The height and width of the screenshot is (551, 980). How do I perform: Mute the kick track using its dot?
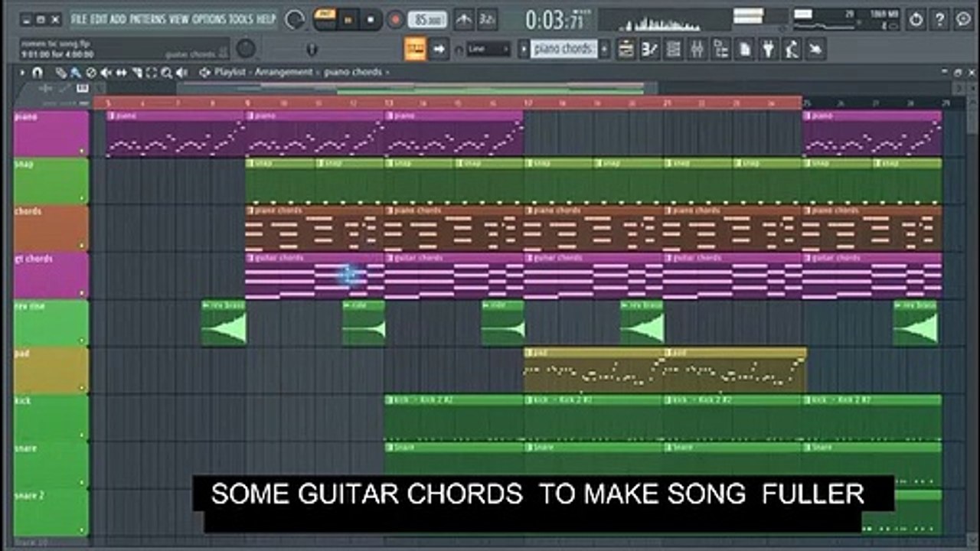pyautogui.click(x=83, y=436)
